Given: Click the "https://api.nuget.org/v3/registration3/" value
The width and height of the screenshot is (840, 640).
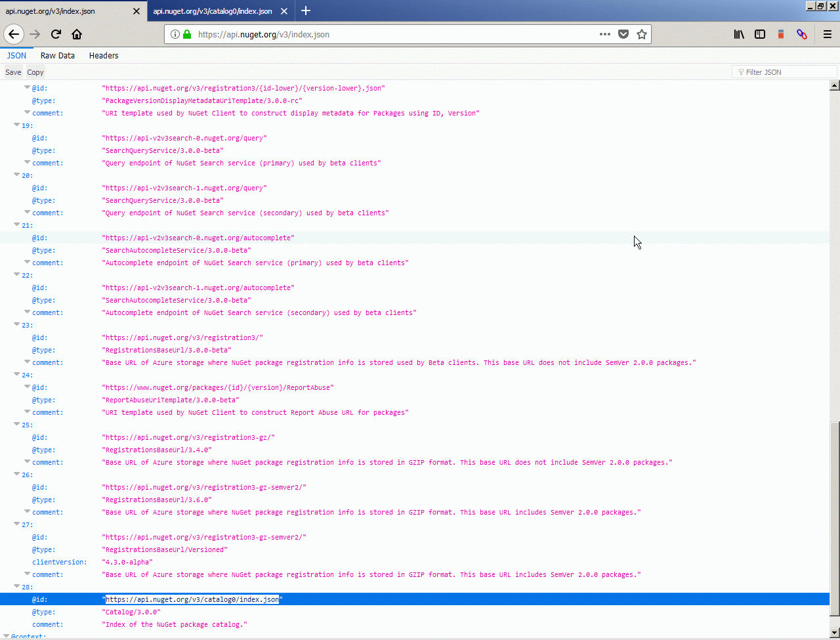Looking at the screenshot, I should click(182, 337).
